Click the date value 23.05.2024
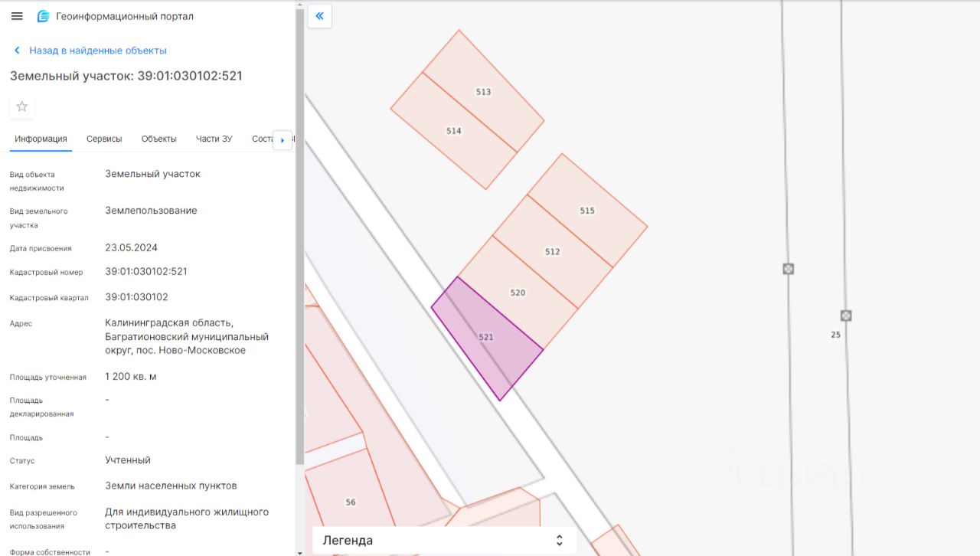The image size is (980, 556). coord(132,247)
